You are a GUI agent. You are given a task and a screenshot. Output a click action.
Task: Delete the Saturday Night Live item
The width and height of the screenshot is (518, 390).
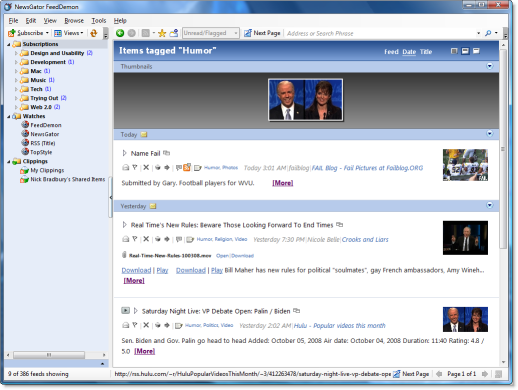[146, 325]
